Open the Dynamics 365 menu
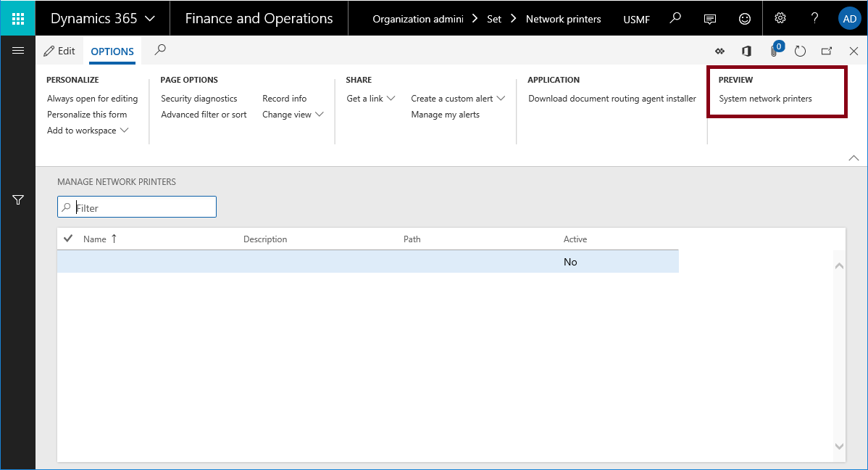Viewport: 868px width, 470px height. click(x=102, y=17)
